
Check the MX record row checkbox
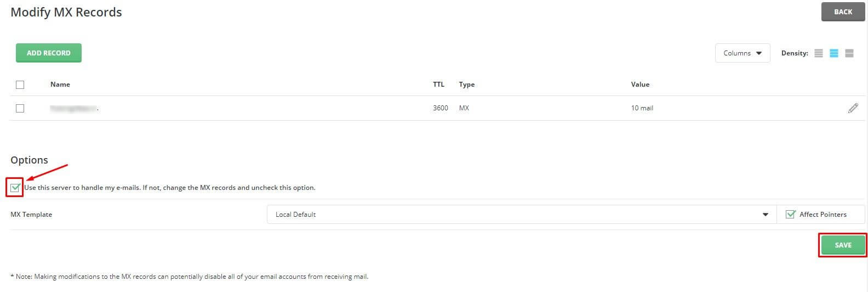point(20,108)
